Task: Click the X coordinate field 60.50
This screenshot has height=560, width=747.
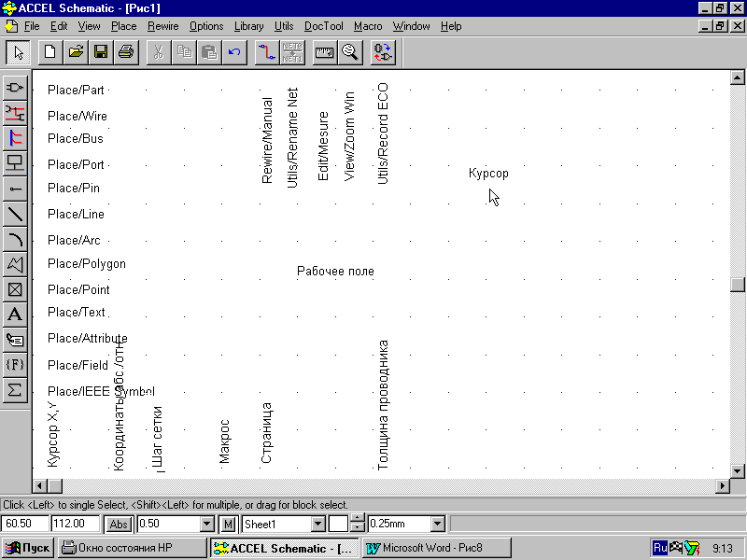Action: [x=25, y=524]
